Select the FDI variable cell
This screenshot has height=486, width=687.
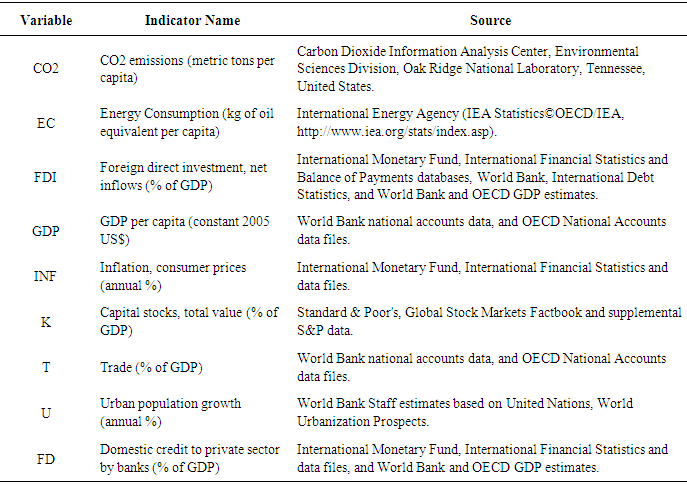point(46,176)
